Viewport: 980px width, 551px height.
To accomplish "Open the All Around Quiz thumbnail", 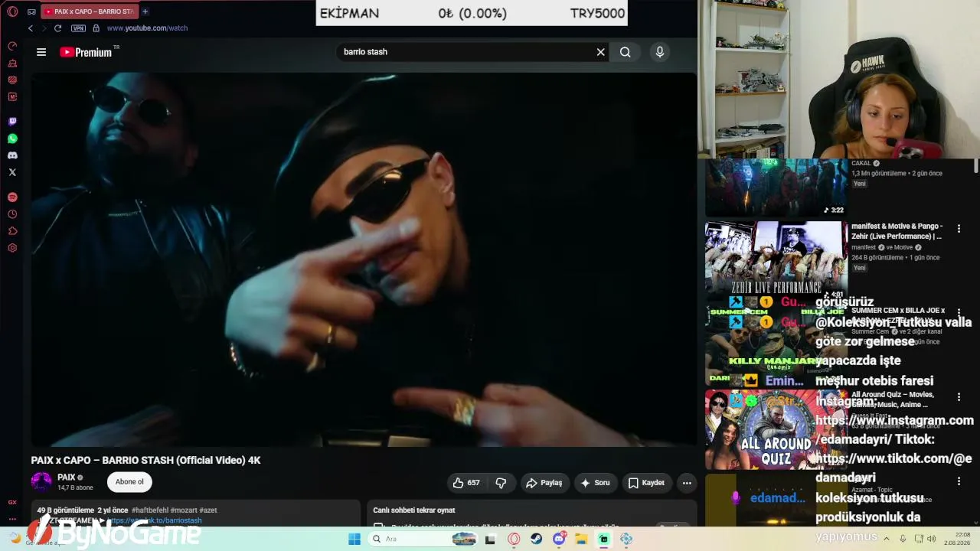I will pyautogui.click(x=776, y=429).
